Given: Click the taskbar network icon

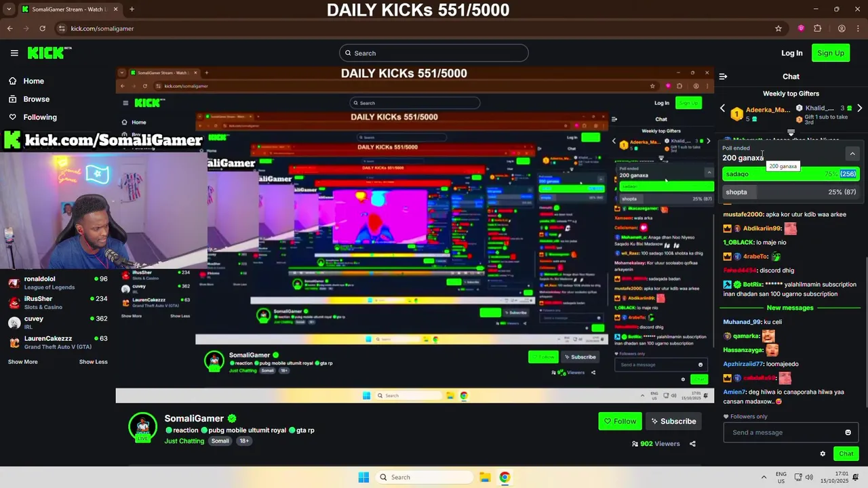Looking at the screenshot, I should [798, 477].
